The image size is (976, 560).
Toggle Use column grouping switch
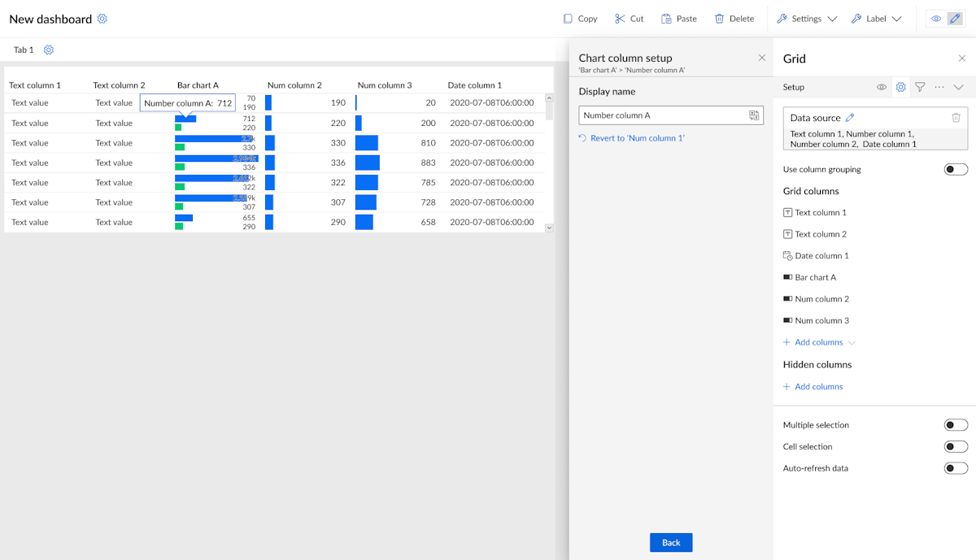956,169
